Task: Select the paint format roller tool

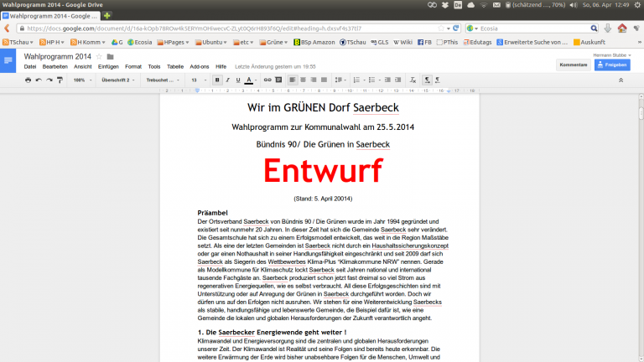Action: (x=60, y=80)
